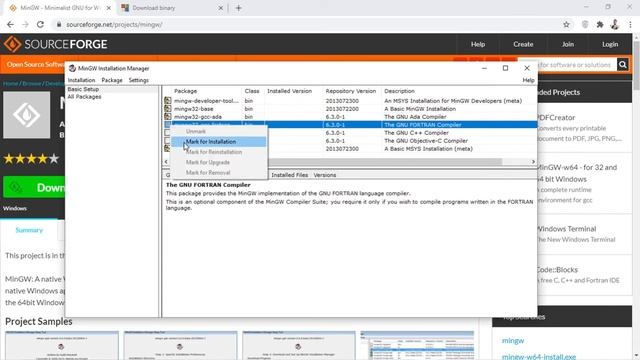Open the Code::Blocks recommended project
640x360 pixels.
557,270
